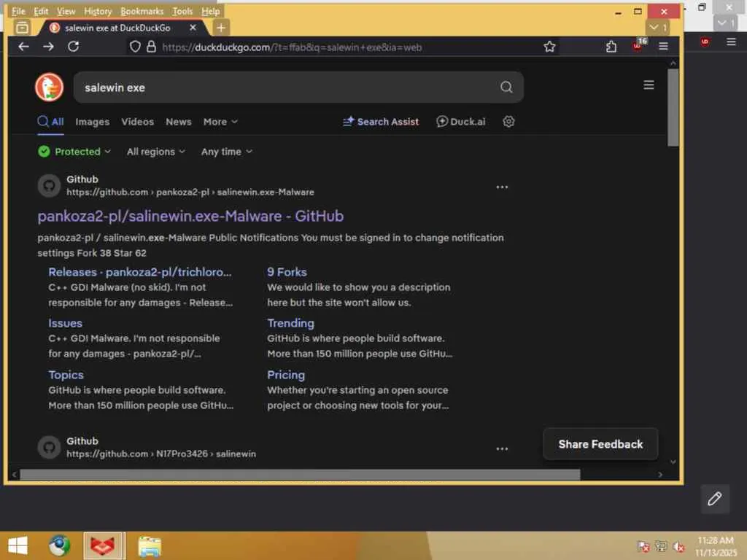The width and height of the screenshot is (747, 560).
Task: Click the pencil edit icon in background window
Action: pos(715,499)
